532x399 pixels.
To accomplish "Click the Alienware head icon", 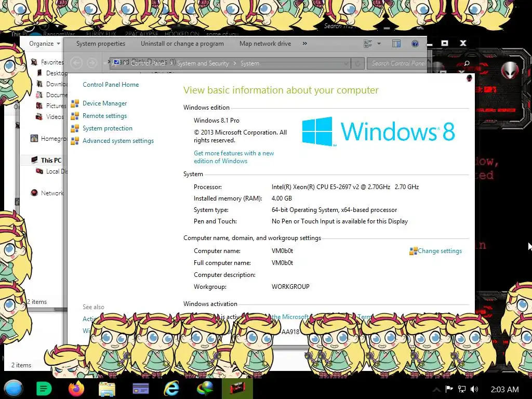I will click(510, 71).
